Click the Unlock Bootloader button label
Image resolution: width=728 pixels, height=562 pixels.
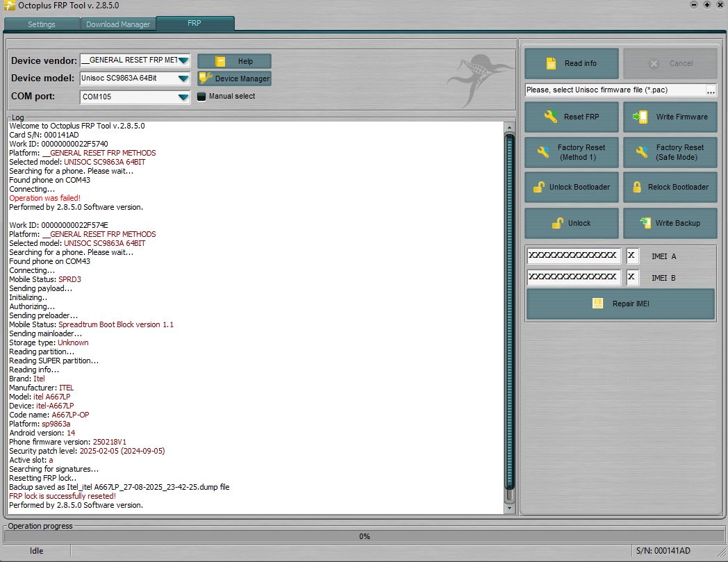[x=579, y=187]
